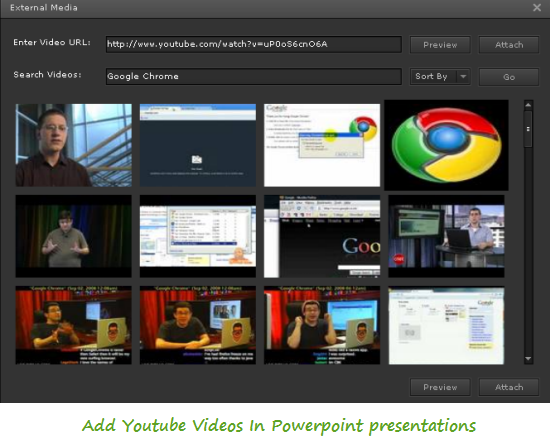
Task: Select thumbnail of light Google webpage screenshot
Action: click(446, 325)
